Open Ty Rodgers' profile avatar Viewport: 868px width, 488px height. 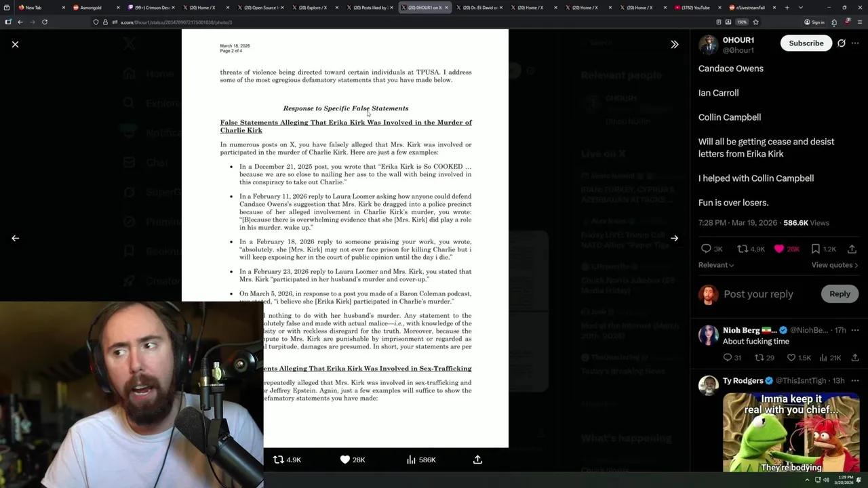708,386
